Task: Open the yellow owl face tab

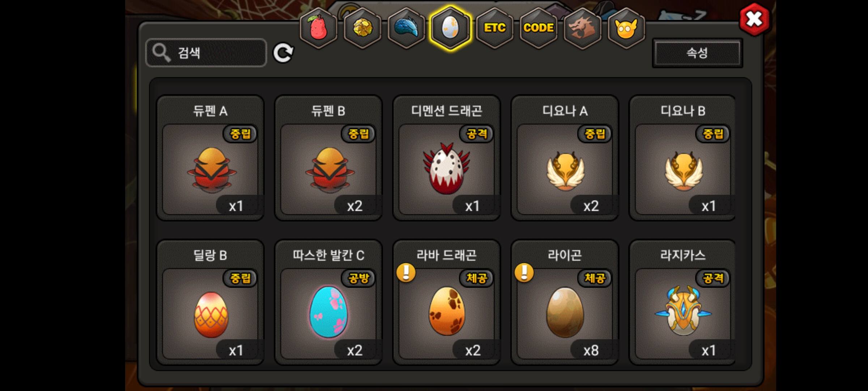Action: coord(626,28)
